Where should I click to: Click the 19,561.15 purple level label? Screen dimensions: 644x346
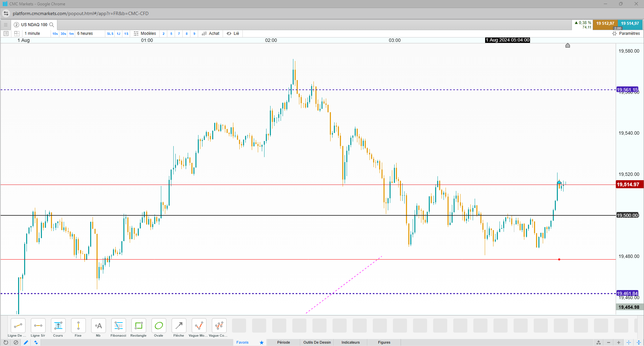click(x=628, y=90)
